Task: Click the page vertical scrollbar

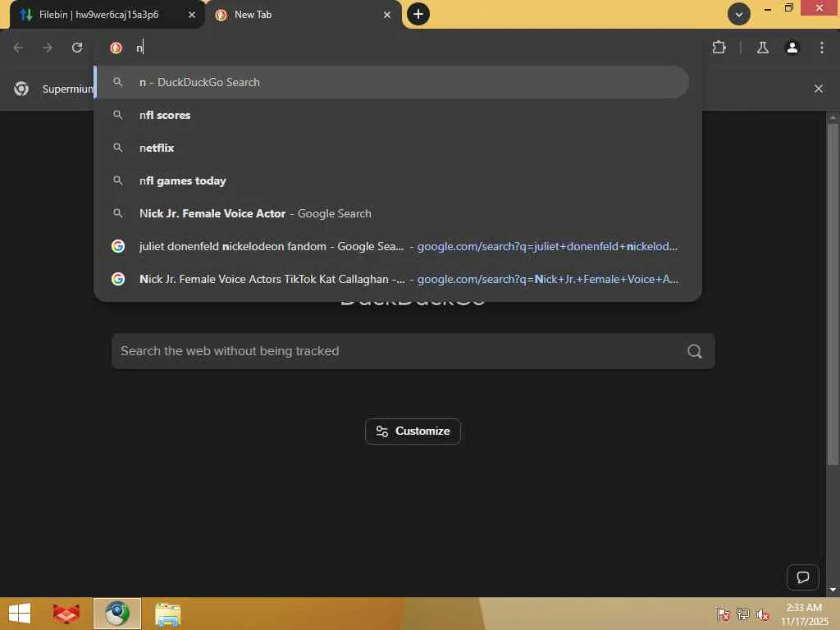Action: pyautogui.click(x=833, y=294)
